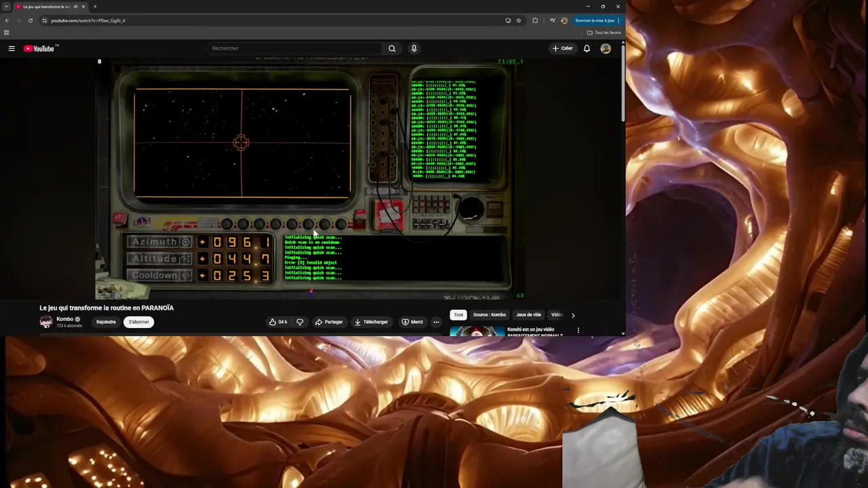Click the video title text
The width and height of the screenshot is (868, 488).
106,308
